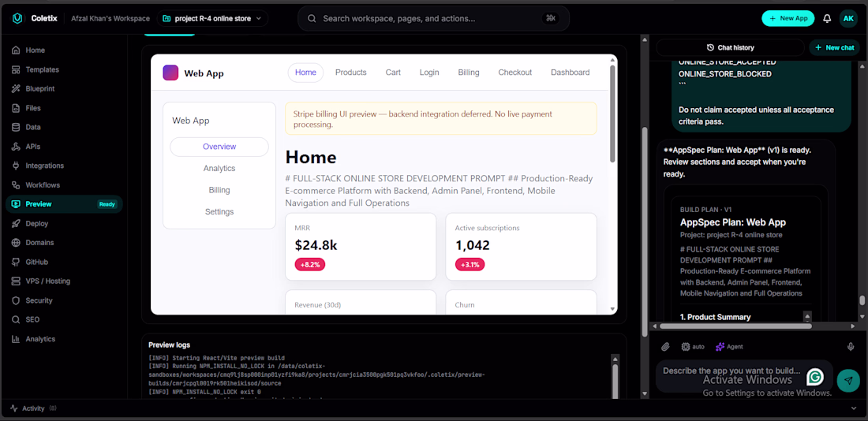Open the Agent mode selector
Viewport: 868px width, 421px height.
729,347
